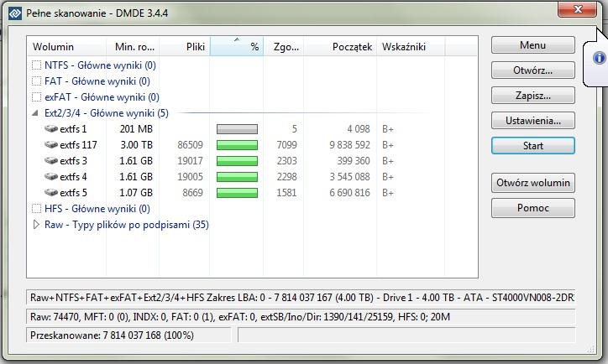The width and height of the screenshot is (608, 364).
Task: Click the drive icon next to extfs 117
Action: [x=50, y=144]
